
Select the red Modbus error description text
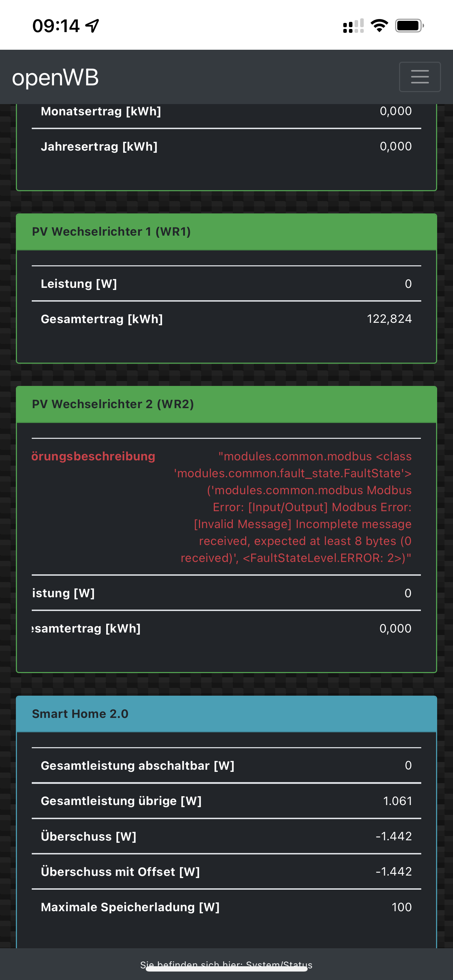(293, 507)
